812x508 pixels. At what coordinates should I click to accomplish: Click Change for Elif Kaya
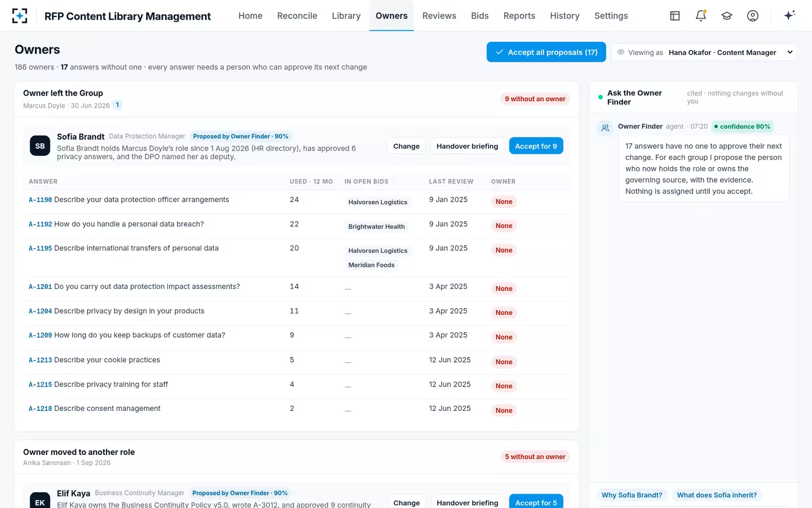tap(407, 502)
